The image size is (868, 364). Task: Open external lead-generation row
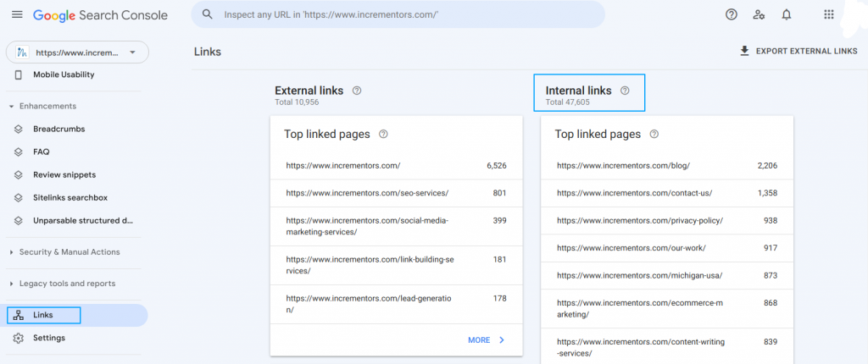[397, 304]
